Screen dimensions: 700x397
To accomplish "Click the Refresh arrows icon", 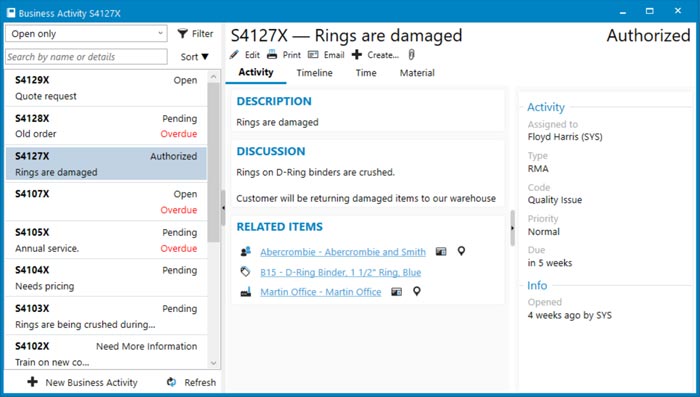I will tap(171, 382).
